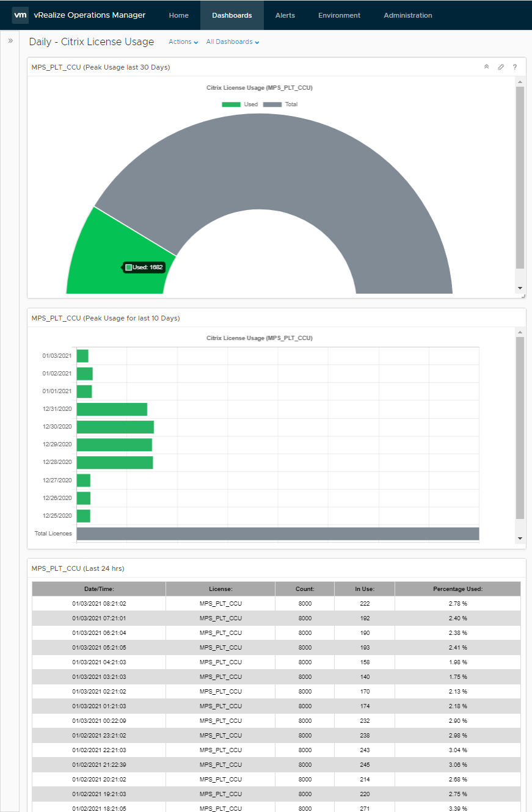Open the Administration tab
The height and width of the screenshot is (812, 532).
pos(408,15)
